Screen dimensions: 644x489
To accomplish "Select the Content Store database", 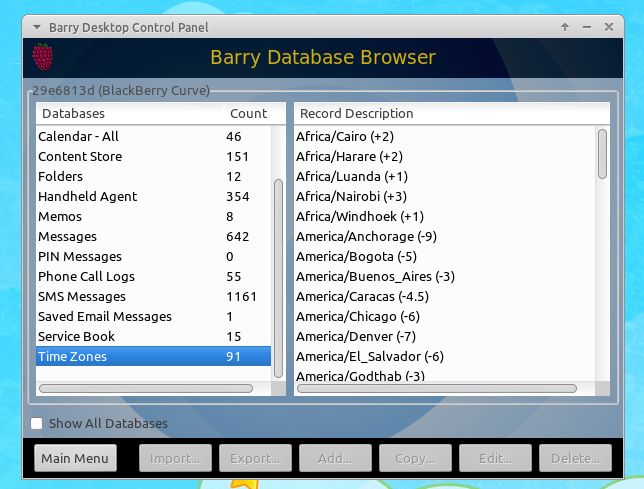I will pos(154,156).
